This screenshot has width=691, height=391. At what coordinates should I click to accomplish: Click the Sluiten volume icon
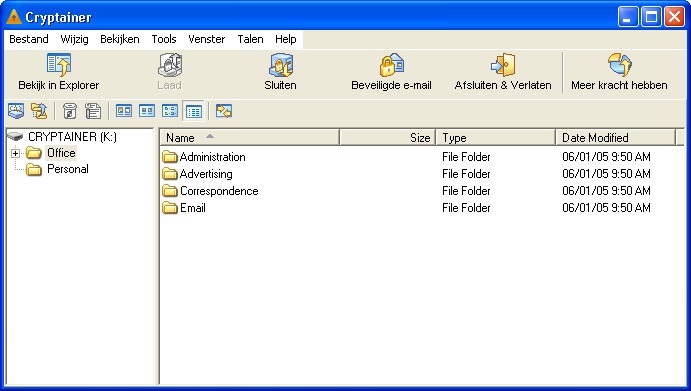[281, 65]
